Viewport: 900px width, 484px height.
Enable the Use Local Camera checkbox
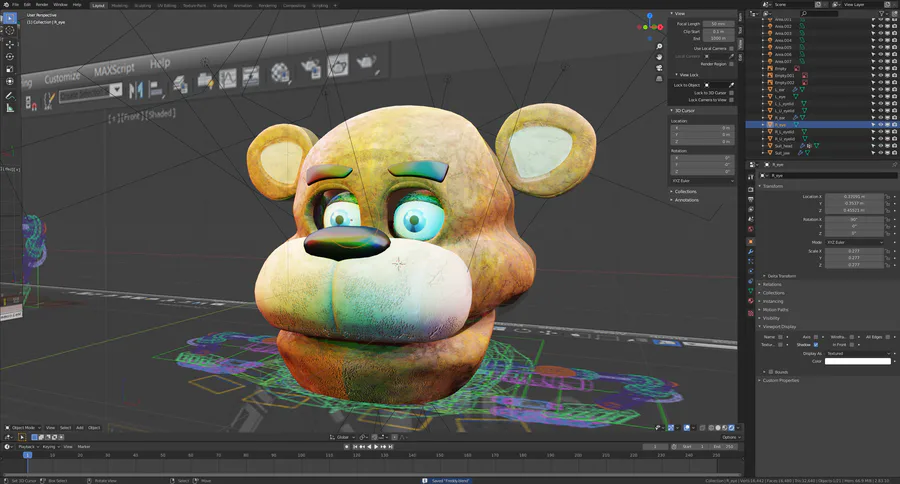(731, 49)
